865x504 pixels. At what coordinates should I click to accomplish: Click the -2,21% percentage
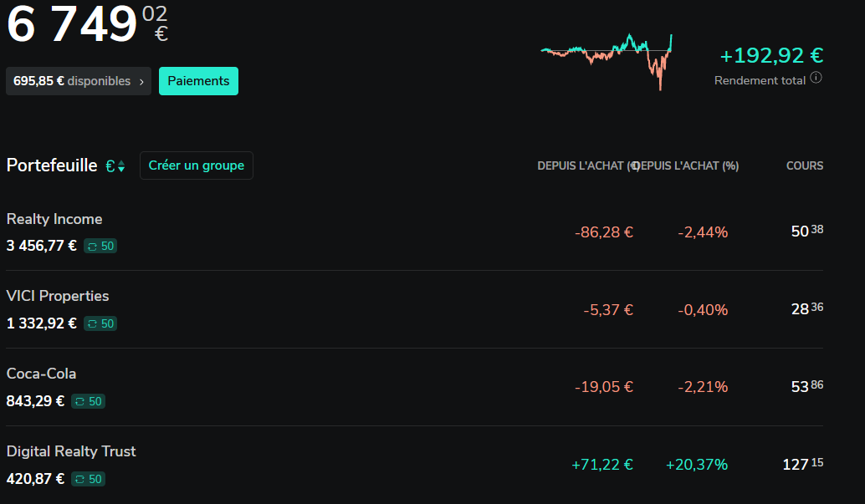pos(703,387)
